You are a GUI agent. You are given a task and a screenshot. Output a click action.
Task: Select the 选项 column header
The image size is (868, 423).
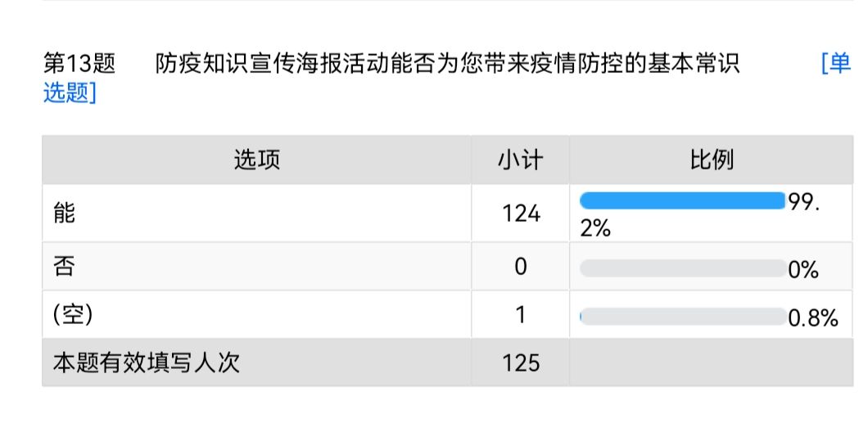pyautogui.click(x=256, y=160)
